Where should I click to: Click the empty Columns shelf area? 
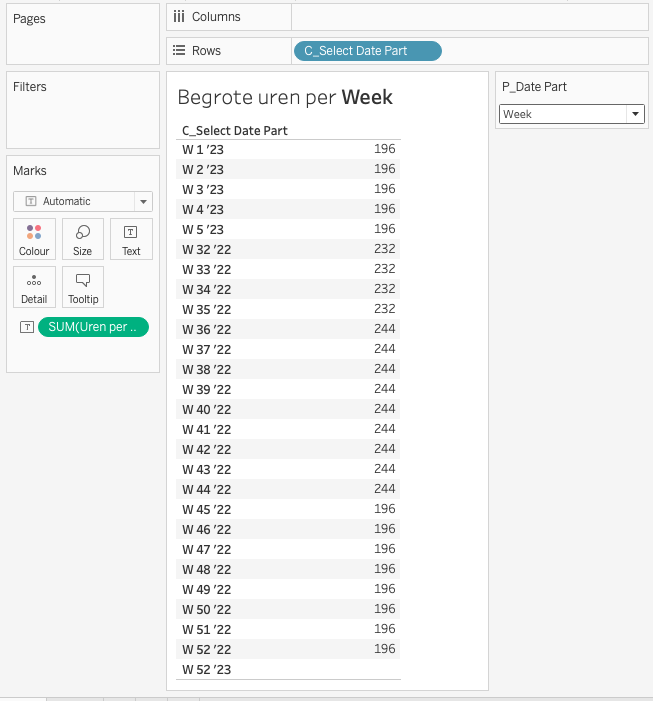click(x=470, y=17)
